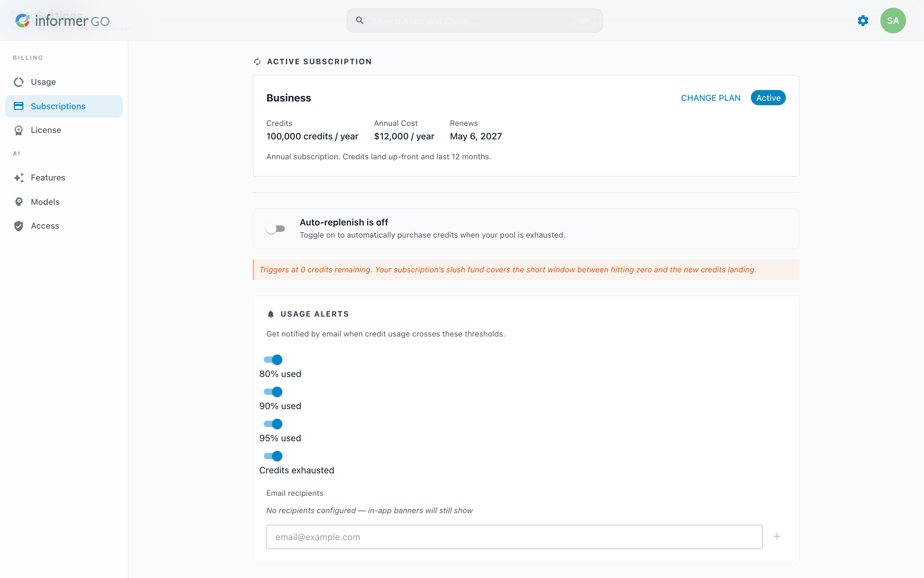Open the License section
The image size is (924, 578).
click(x=64, y=130)
